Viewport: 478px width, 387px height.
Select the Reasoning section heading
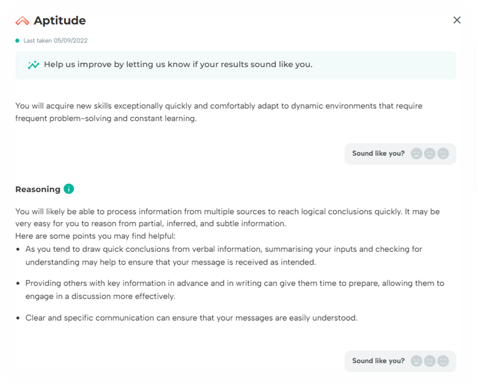coord(38,189)
